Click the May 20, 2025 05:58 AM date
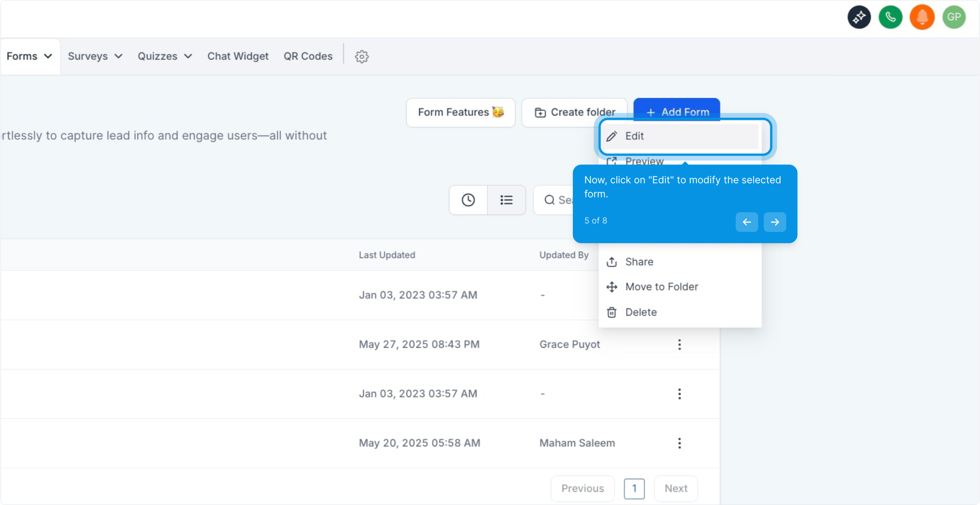980x505 pixels. tap(420, 443)
